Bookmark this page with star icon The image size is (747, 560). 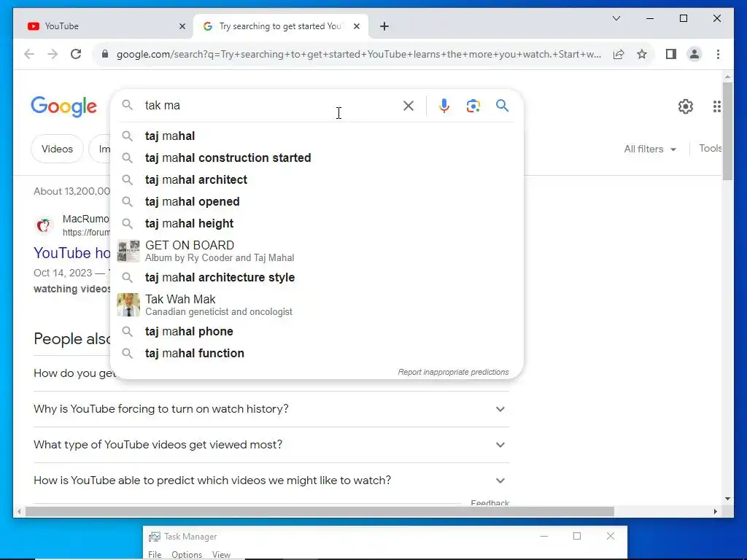pyautogui.click(x=642, y=54)
